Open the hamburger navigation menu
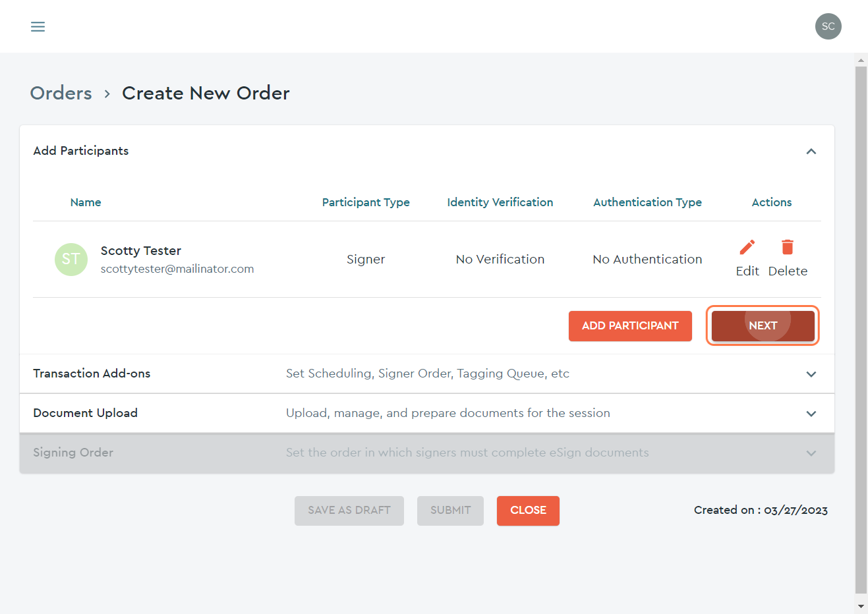868x614 pixels. (x=38, y=26)
